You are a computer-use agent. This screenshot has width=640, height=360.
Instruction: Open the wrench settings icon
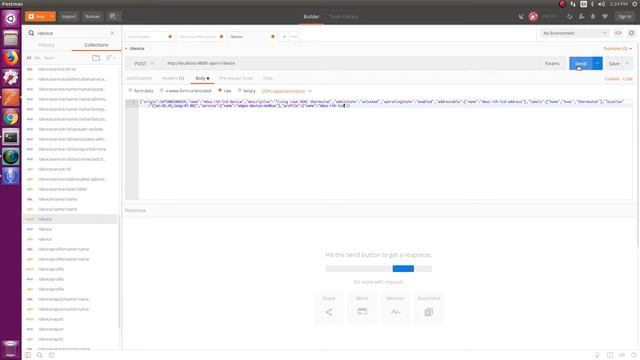[581, 17]
